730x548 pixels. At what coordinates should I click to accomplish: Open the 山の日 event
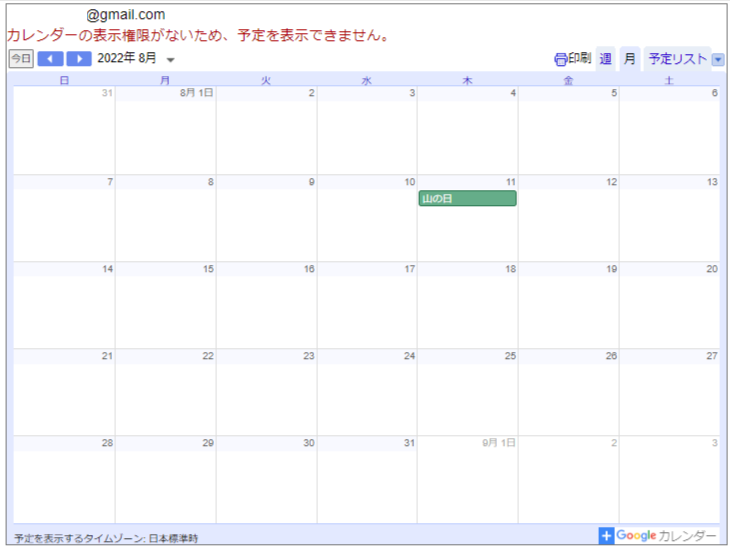[x=467, y=198]
